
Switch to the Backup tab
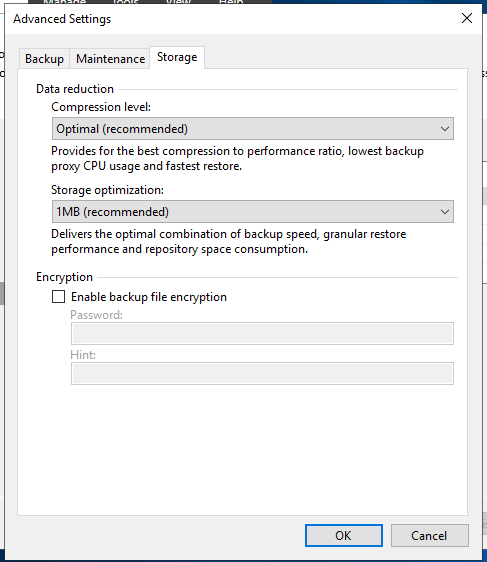click(44, 59)
